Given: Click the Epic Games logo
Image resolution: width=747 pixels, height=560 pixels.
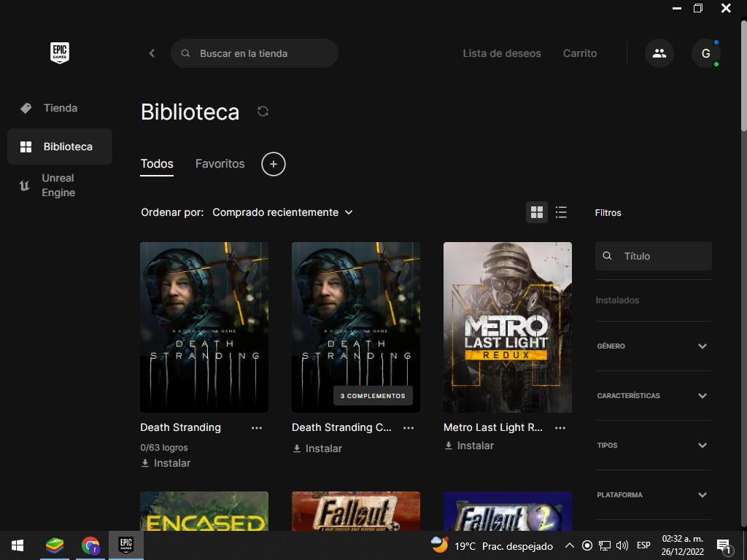Looking at the screenshot, I should pos(60,52).
